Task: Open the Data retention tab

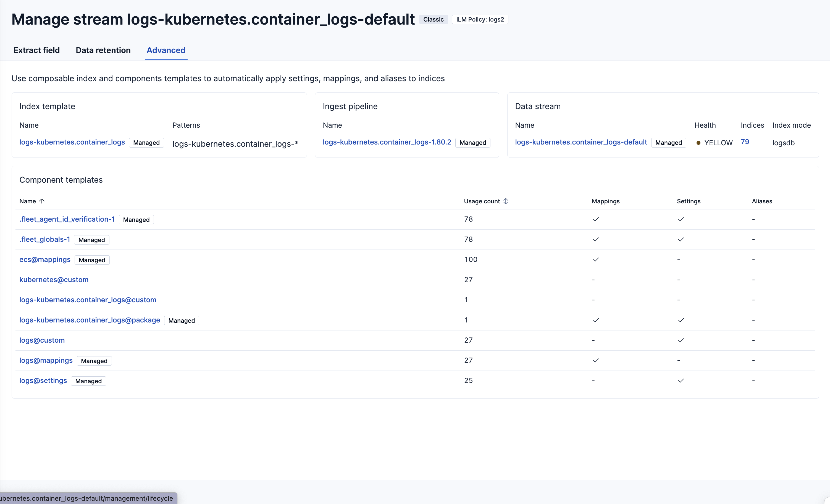Action: [x=103, y=50]
